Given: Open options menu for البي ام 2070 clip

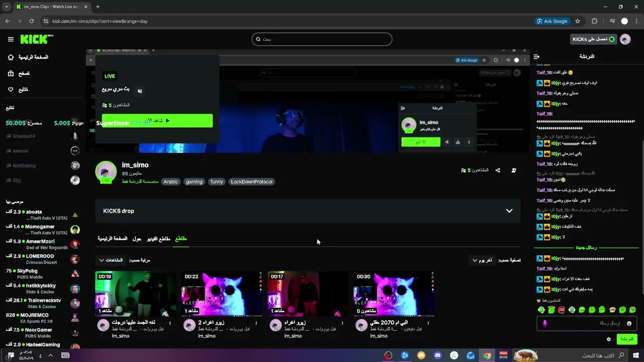Looking at the screenshot, I should click(x=428, y=323).
